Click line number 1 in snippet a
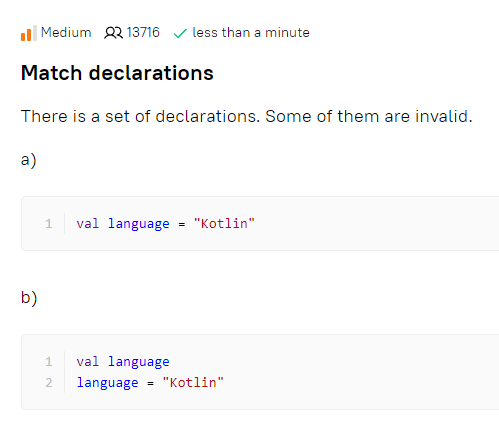The image size is (499, 431). point(49,224)
